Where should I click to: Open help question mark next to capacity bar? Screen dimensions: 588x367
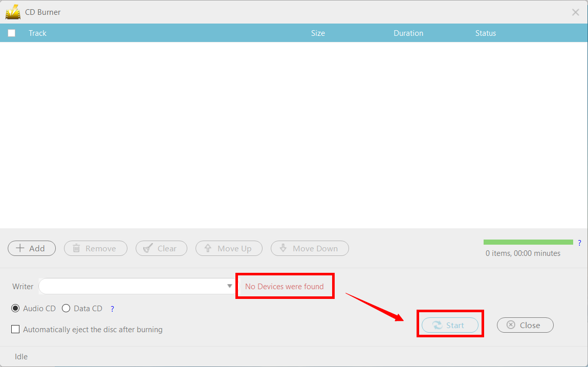(x=579, y=243)
